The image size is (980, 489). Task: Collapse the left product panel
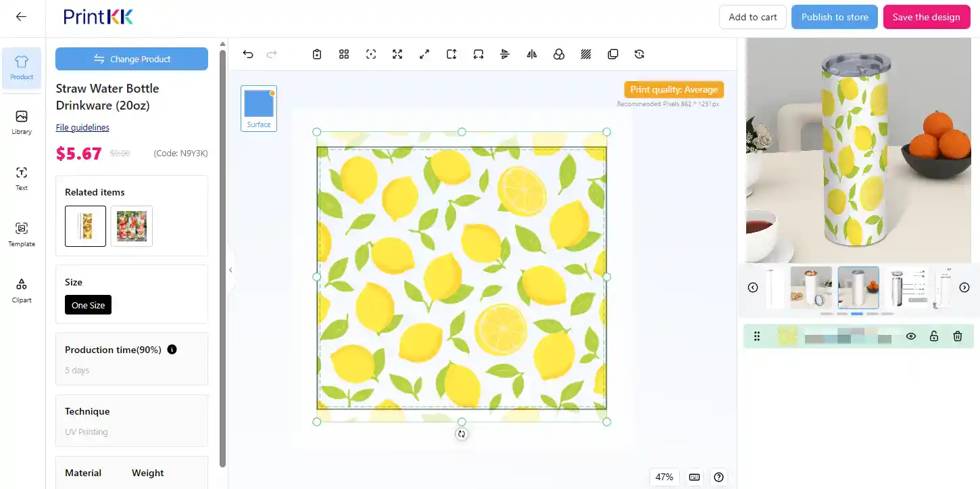pyautogui.click(x=230, y=270)
